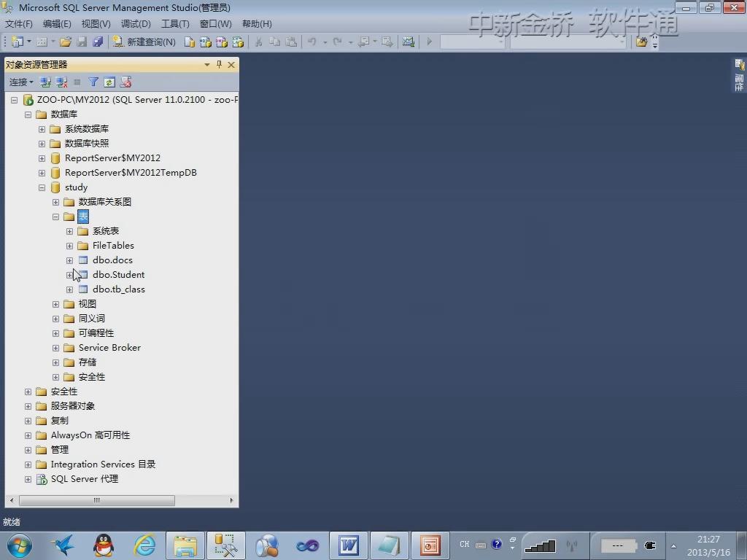Image resolution: width=747 pixels, height=560 pixels.
Task: Open the 编辑(E) menu
Action: coord(57,24)
